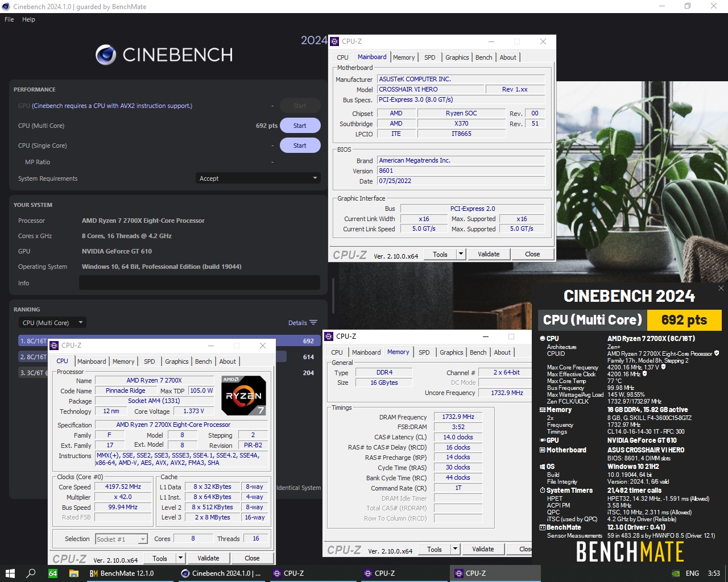Click the Cinebench title bar icon
This screenshot has width=728, height=582.
(x=6, y=6)
